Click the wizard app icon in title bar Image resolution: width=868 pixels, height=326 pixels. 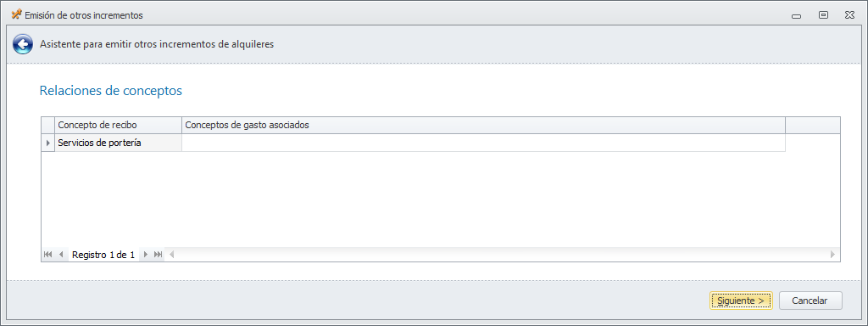(x=17, y=15)
